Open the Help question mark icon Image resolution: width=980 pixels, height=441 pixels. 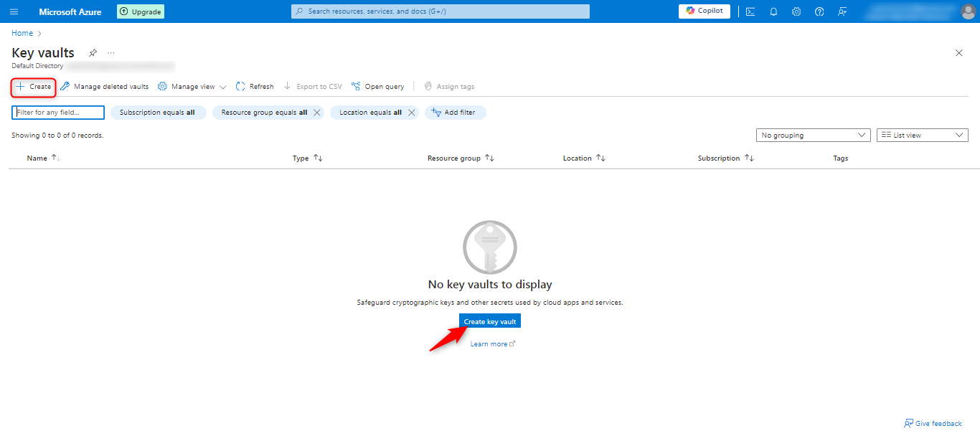[x=819, y=11]
